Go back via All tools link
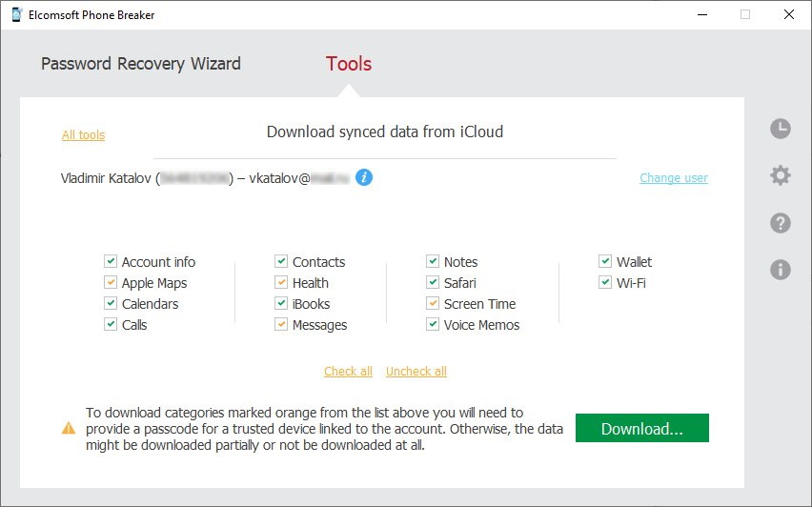Viewport: 812px width, 507px height. (83, 135)
